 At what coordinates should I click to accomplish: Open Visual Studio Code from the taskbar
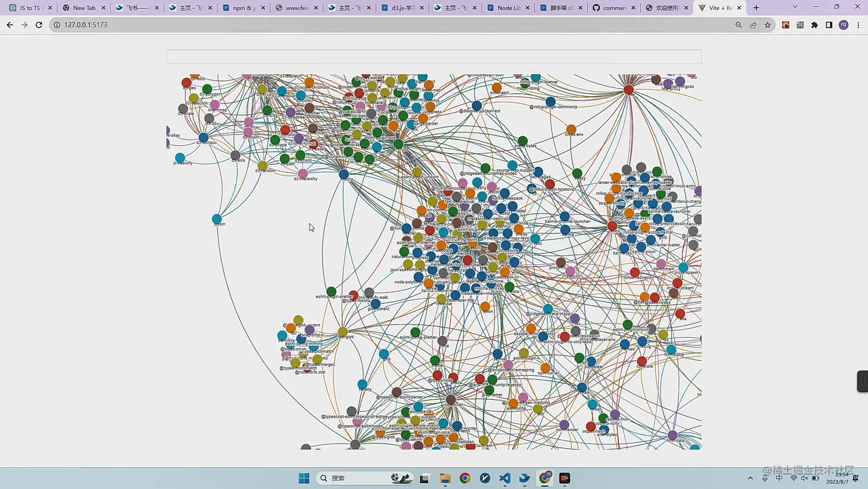pyautogui.click(x=505, y=478)
